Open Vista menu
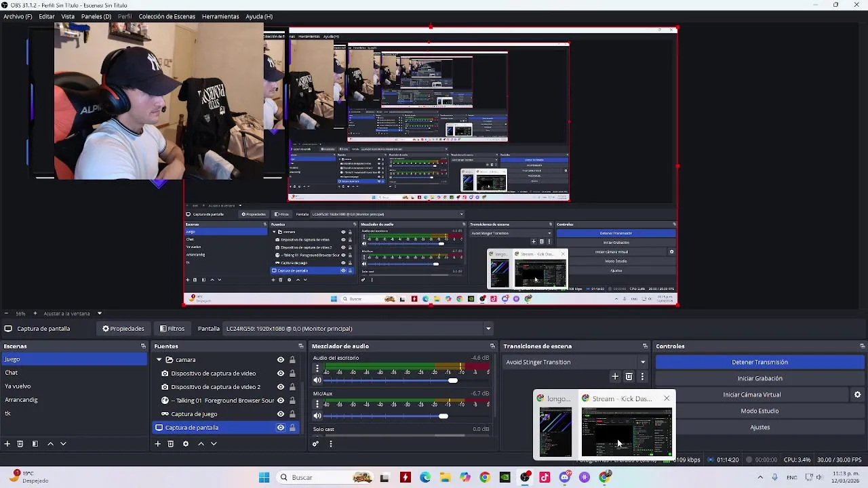The height and width of the screenshot is (488, 868). click(68, 16)
